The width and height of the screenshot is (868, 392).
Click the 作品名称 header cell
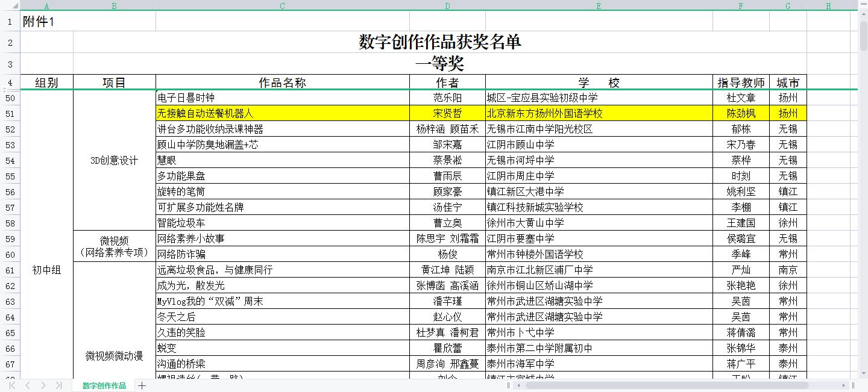pos(283,82)
